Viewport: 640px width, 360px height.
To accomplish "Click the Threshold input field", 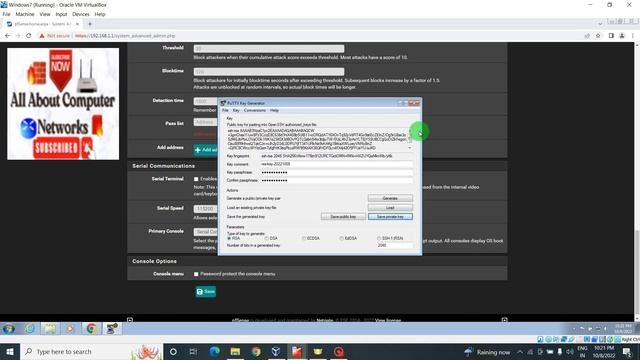I will tap(269, 49).
